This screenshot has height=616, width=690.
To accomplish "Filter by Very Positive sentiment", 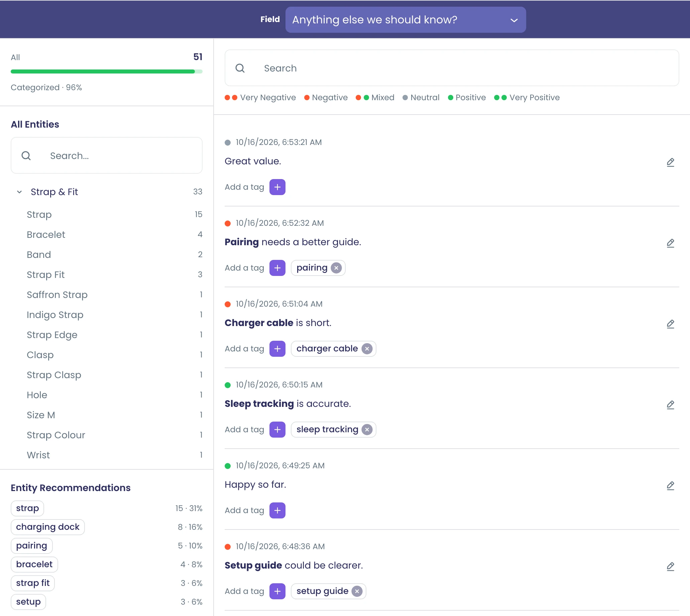I will (527, 98).
